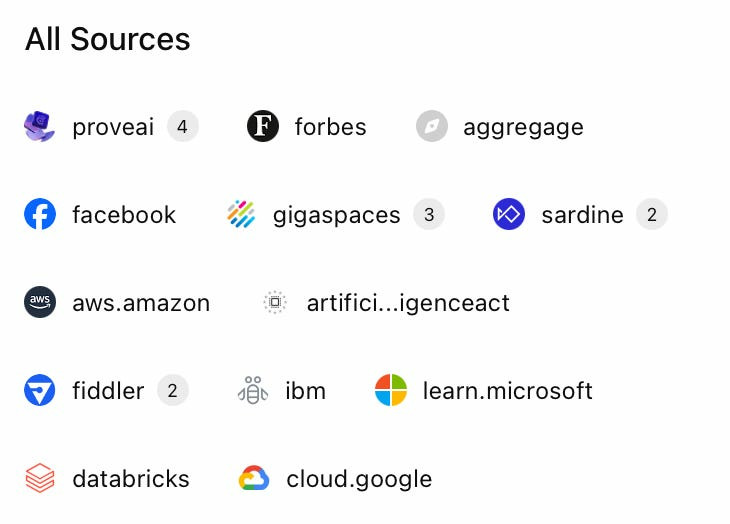The image size is (730, 524).
Task: Click the fiddler blue triangle icon
Action: (x=40, y=390)
